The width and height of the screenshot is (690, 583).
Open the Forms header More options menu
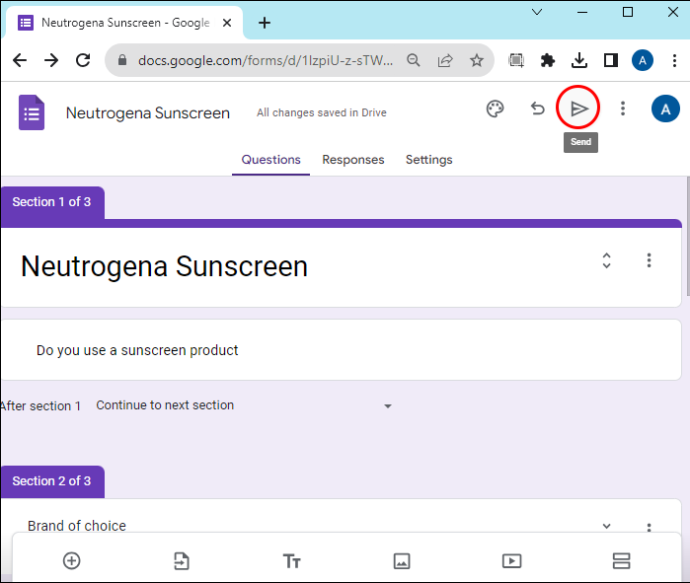623,108
